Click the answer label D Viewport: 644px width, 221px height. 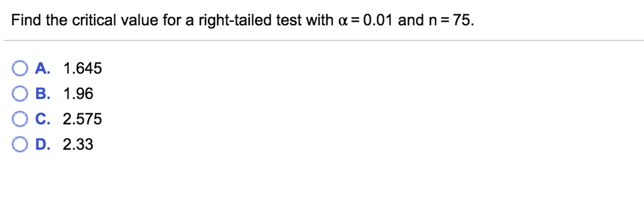(x=43, y=145)
